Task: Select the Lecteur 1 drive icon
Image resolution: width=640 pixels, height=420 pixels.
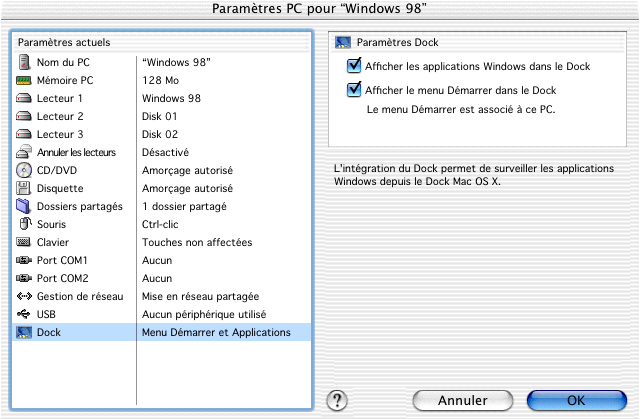Action: click(24, 98)
